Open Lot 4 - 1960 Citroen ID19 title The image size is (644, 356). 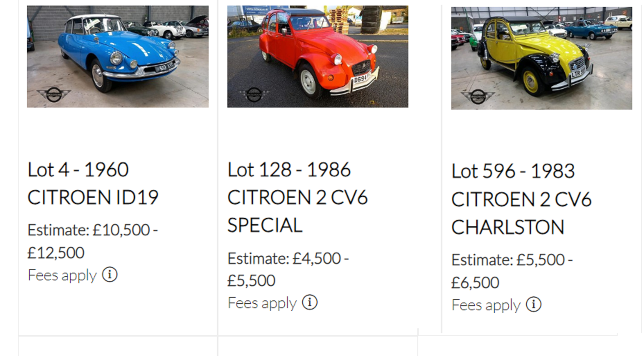click(93, 183)
